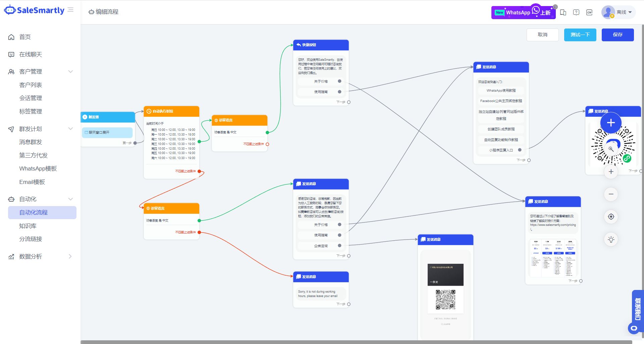Click the large blue plus add-node button
The height and width of the screenshot is (344, 644).
[611, 123]
